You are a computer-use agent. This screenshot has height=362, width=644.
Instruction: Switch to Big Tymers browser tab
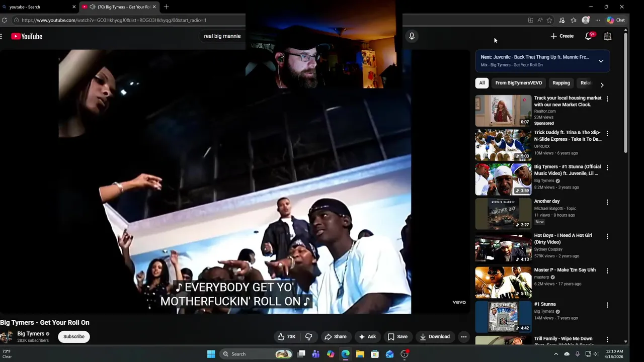tap(120, 7)
